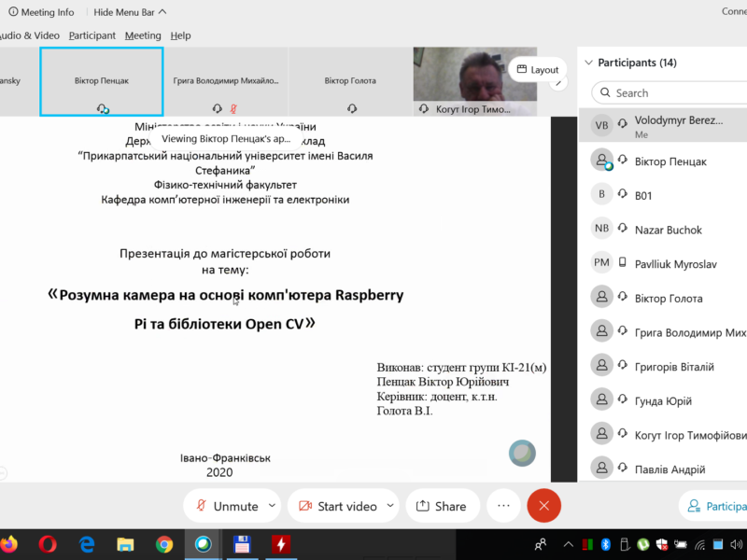Viewport: 747px width, 560px height.
Task: Click the Share content button
Action: 442,506
